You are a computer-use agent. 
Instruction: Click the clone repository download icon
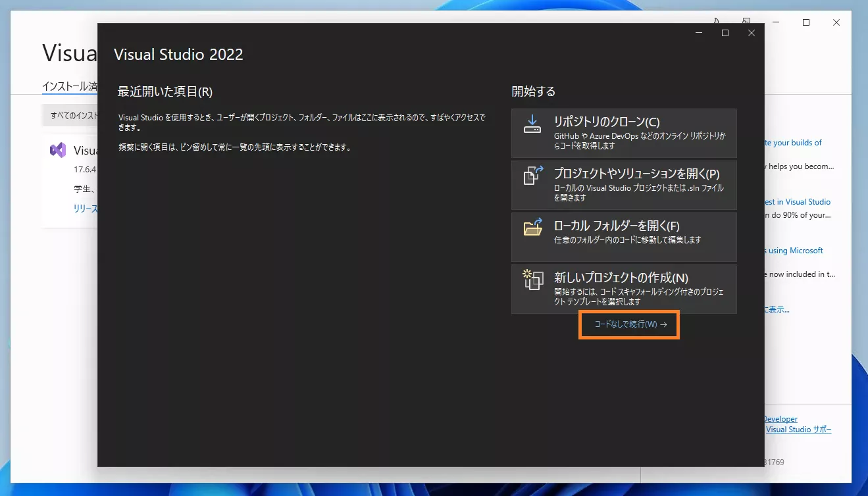click(x=532, y=124)
